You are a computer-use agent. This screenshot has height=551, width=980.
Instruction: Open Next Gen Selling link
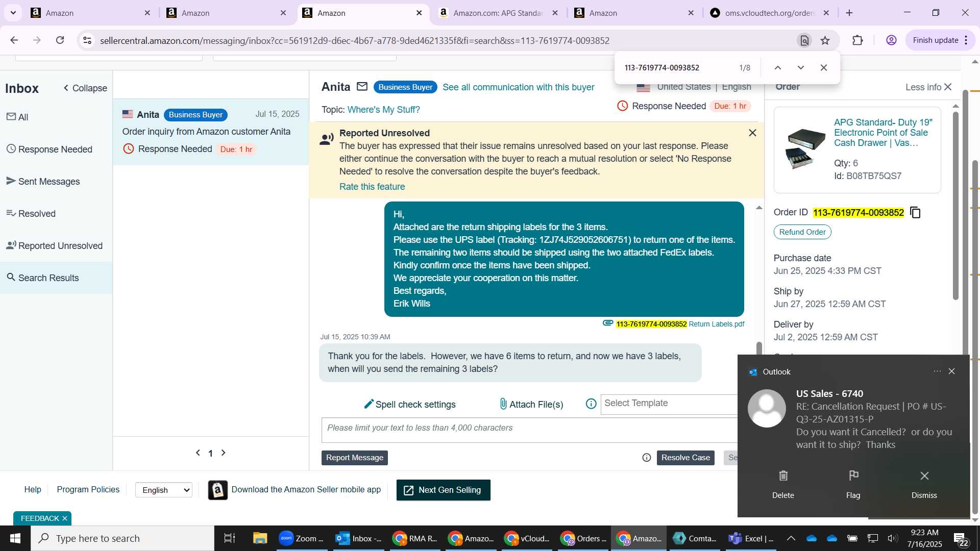pos(444,490)
